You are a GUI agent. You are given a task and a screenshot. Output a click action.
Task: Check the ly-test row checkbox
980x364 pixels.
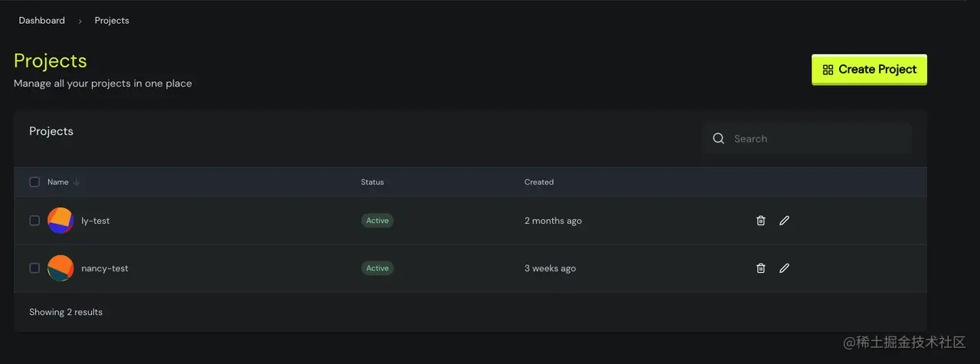(x=34, y=221)
